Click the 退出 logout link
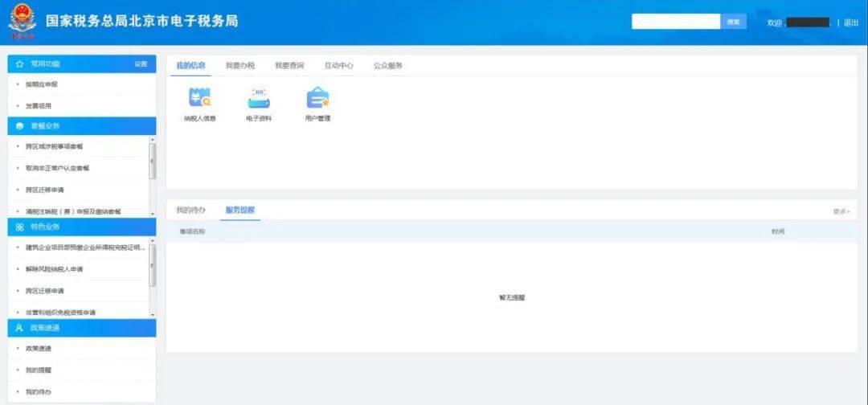Viewport: 868px width, 405px height. point(851,22)
